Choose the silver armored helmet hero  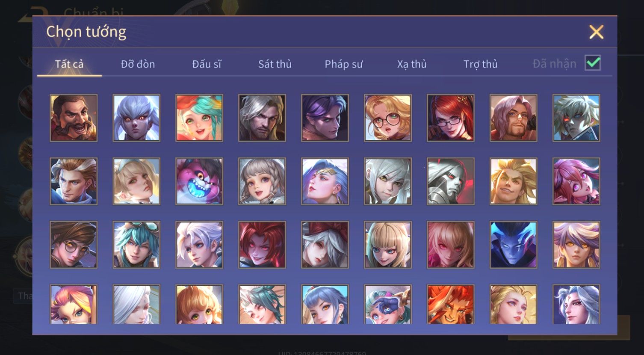tap(451, 181)
